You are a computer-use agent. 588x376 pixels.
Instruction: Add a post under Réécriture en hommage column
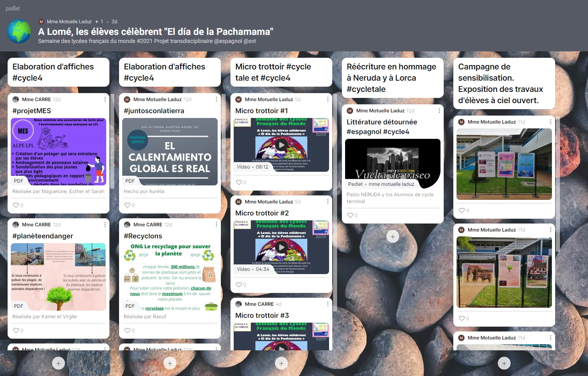point(393,237)
